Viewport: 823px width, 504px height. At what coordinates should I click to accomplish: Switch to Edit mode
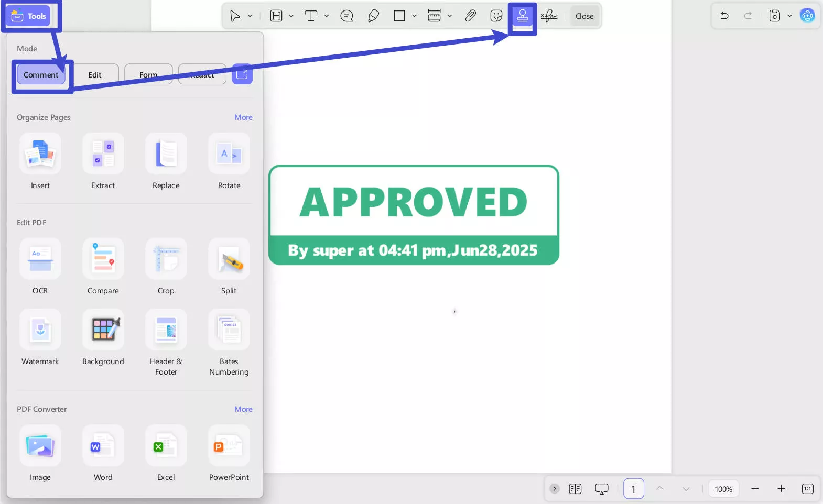[95, 75]
